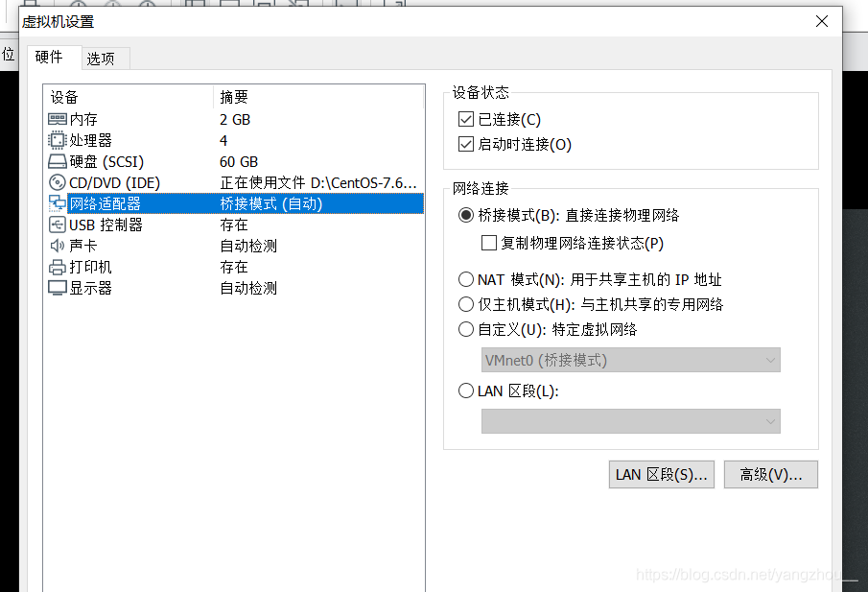Open the VMnet0 (桥接模式) dropdown
The width and height of the screenshot is (868, 592).
point(630,360)
